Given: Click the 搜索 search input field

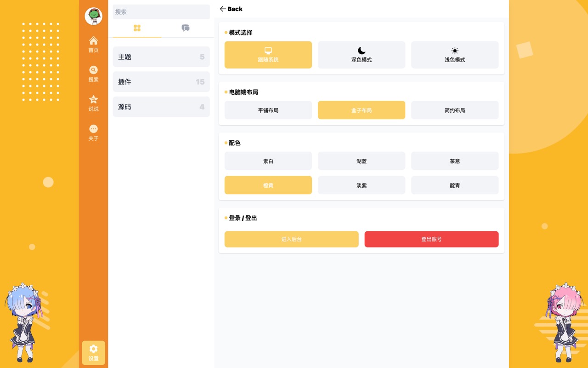Looking at the screenshot, I should tap(161, 12).
